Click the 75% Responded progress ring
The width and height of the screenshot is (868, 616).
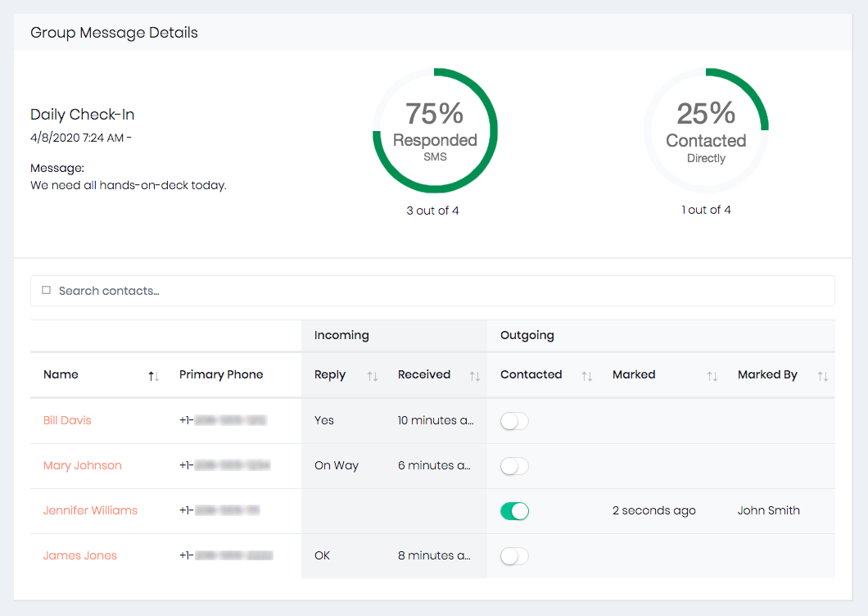click(x=435, y=130)
